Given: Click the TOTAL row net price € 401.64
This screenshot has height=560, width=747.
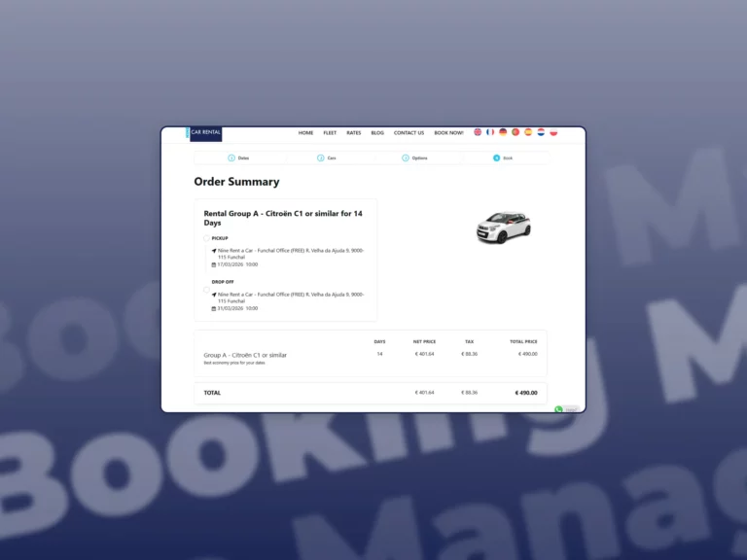Looking at the screenshot, I should pyautogui.click(x=424, y=393).
